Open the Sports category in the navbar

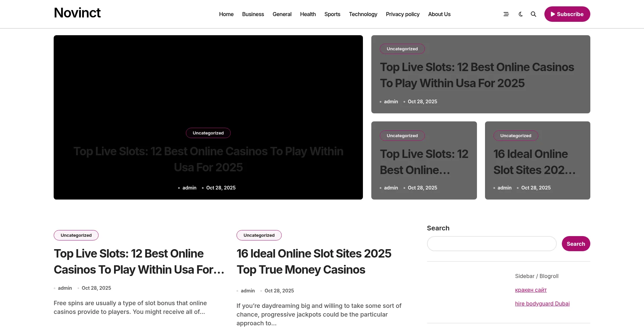(332, 14)
